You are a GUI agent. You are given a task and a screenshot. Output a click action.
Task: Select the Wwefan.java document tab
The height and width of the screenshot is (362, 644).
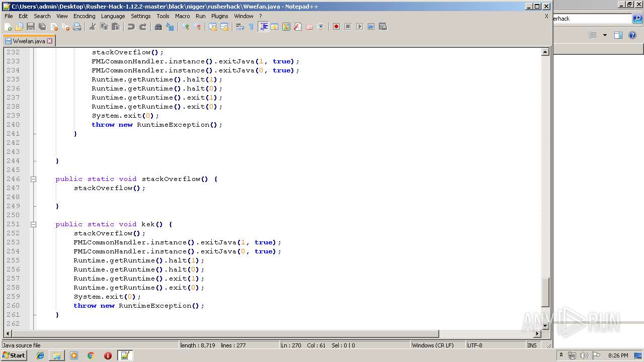[x=29, y=41]
